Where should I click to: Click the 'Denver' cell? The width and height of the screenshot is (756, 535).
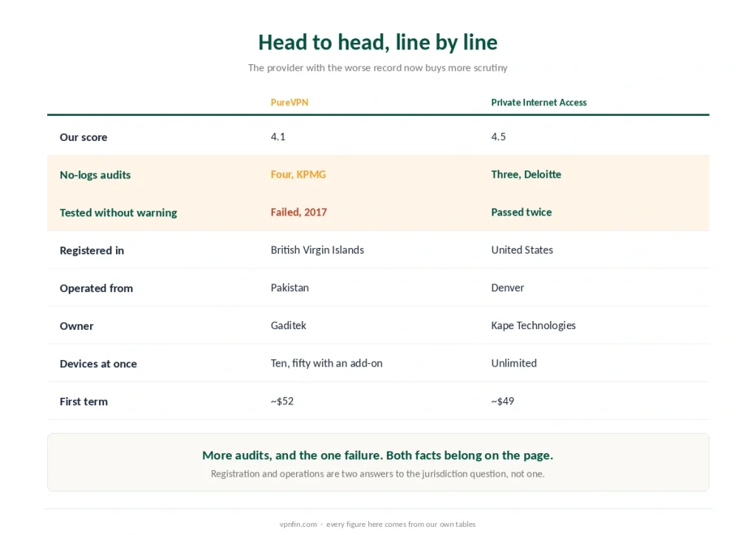pyautogui.click(x=507, y=288)
